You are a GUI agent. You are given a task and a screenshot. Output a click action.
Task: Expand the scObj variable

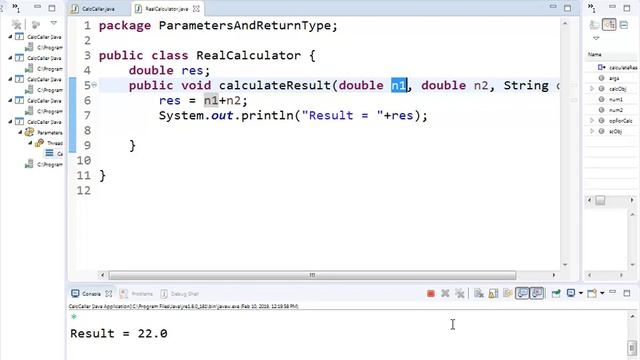point(592,131)
